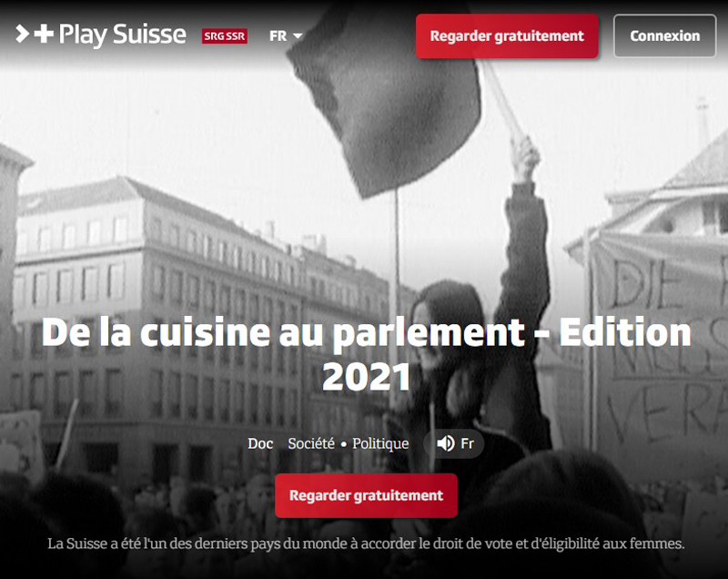
Task: Open the Connexion login button
Action: click(x=664, y=36)
